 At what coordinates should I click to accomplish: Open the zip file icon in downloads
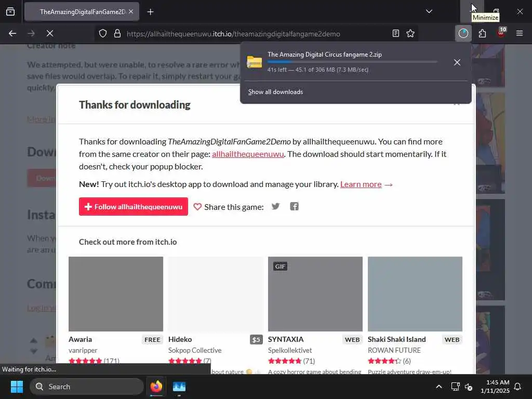(x=254, y=62)
